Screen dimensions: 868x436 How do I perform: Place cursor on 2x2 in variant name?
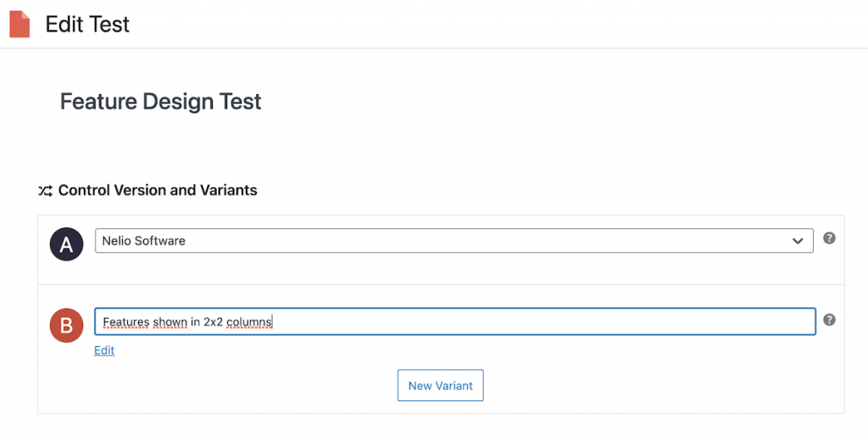tap(213, 321)
